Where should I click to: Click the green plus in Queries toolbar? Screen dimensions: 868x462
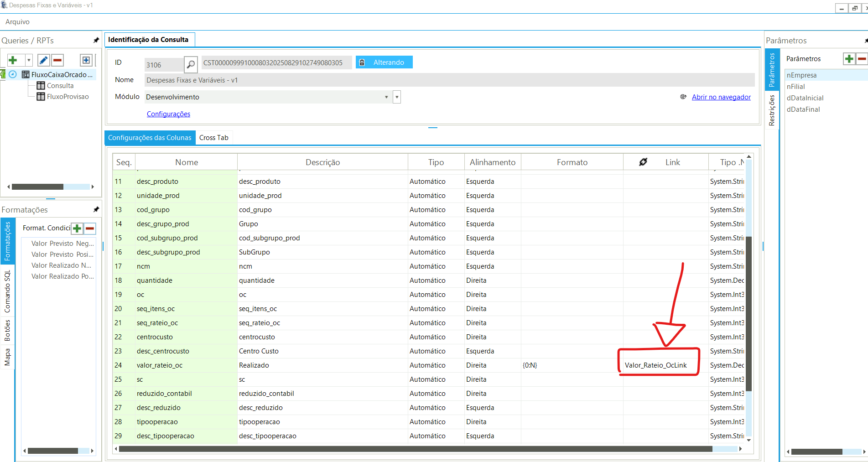(x=13, y=60)
